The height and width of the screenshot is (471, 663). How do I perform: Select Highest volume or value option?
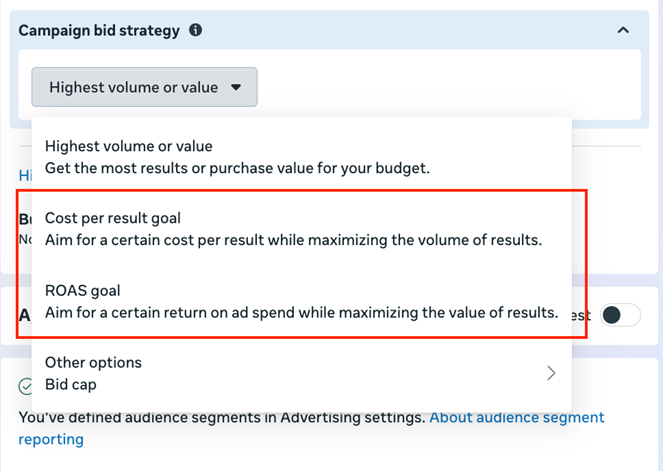[128, 146]
